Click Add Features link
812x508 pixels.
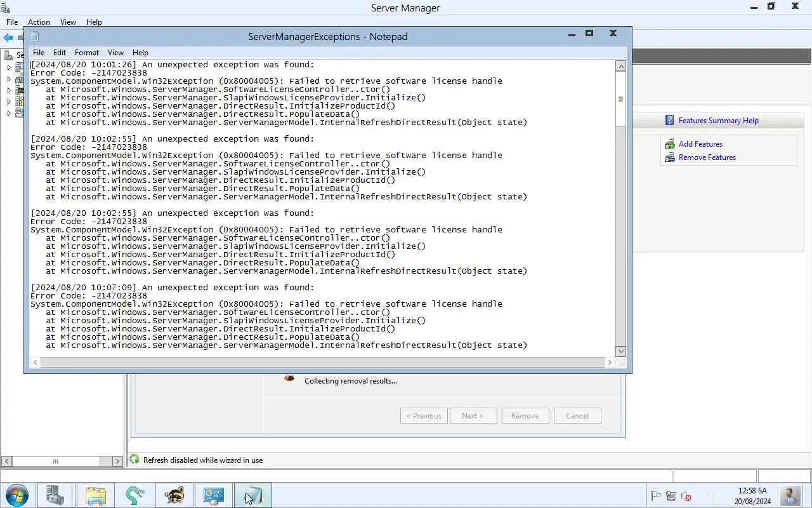click(x=700, y=144)
